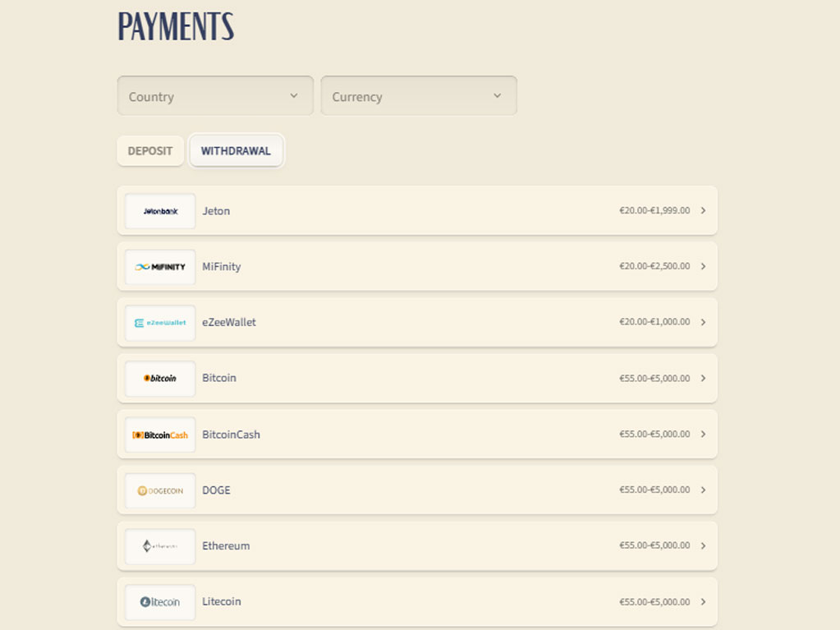This screenshot has height=630, width=840.
Task: Click the Litecoin logo icon
Action: (160, 602)
